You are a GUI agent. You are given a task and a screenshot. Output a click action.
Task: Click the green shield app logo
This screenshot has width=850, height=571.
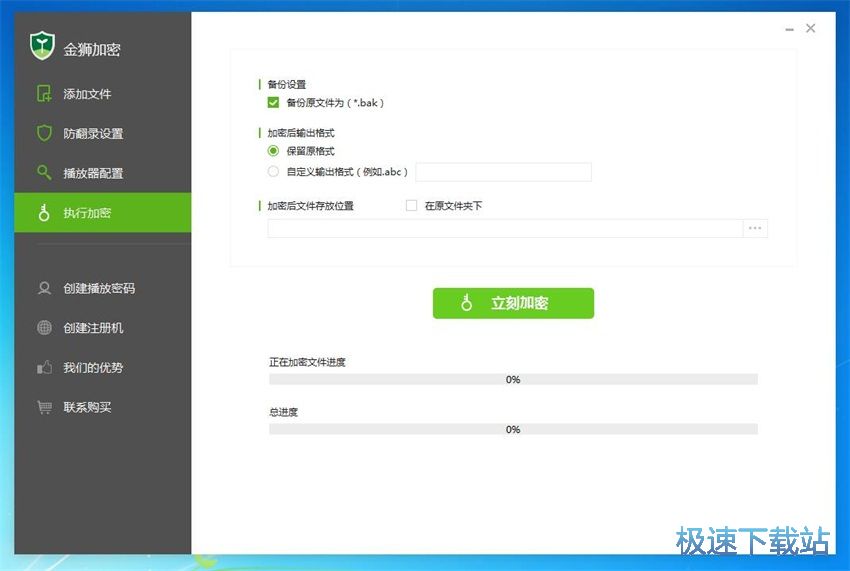tap(42, 45)
